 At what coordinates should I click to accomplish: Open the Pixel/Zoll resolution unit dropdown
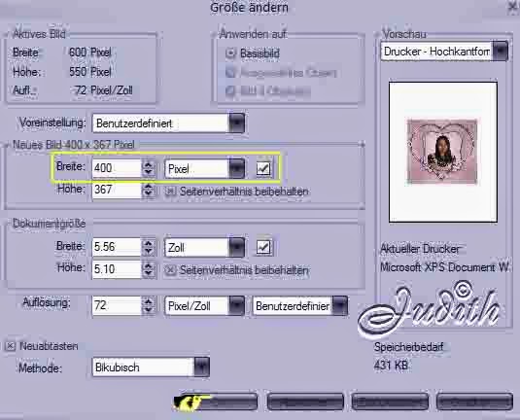pos(205,305)
